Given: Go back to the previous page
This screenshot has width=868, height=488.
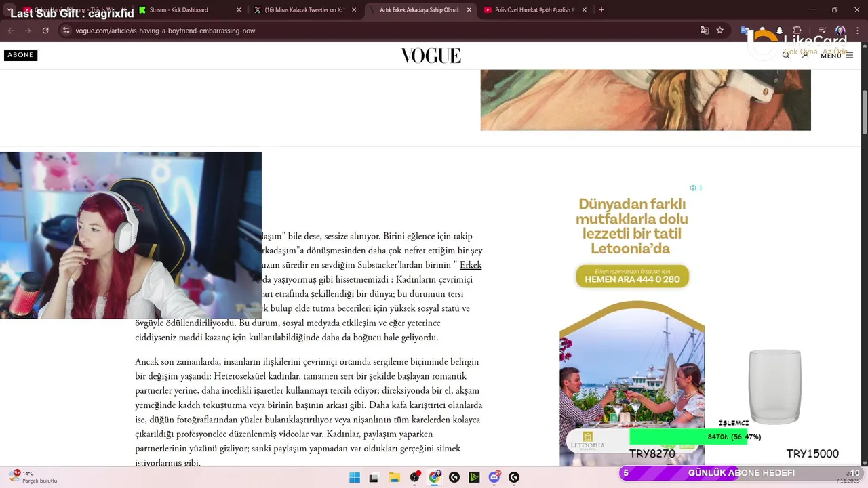Looking at the screenshot, I should pyautogui.click(x=12, y=30).
